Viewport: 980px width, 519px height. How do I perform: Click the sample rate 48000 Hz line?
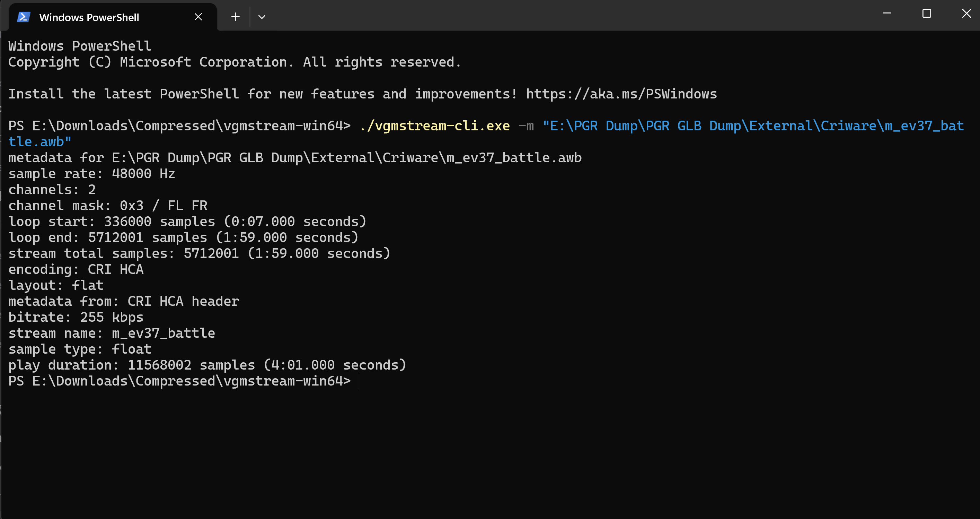click(x=92, y=174)
